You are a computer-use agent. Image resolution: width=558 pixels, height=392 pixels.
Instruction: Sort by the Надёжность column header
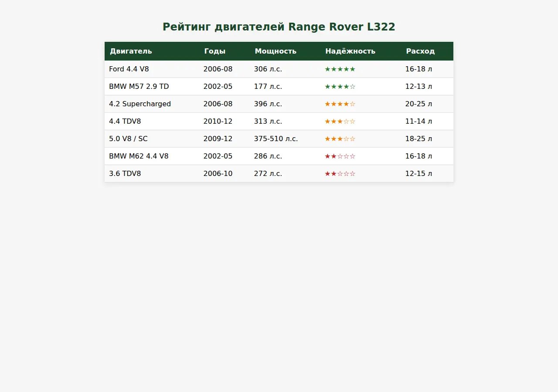pos(350,51)
